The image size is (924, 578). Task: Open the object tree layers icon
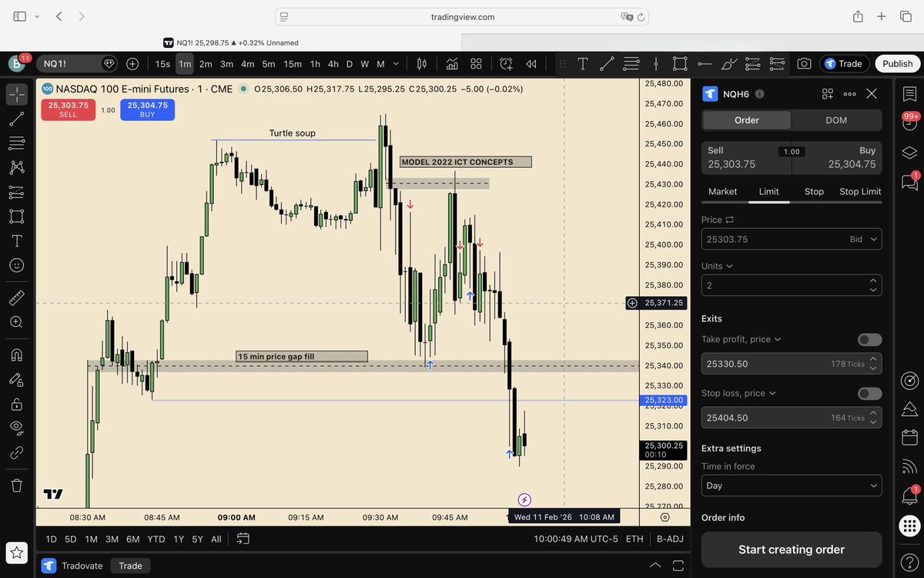(909, 153)
